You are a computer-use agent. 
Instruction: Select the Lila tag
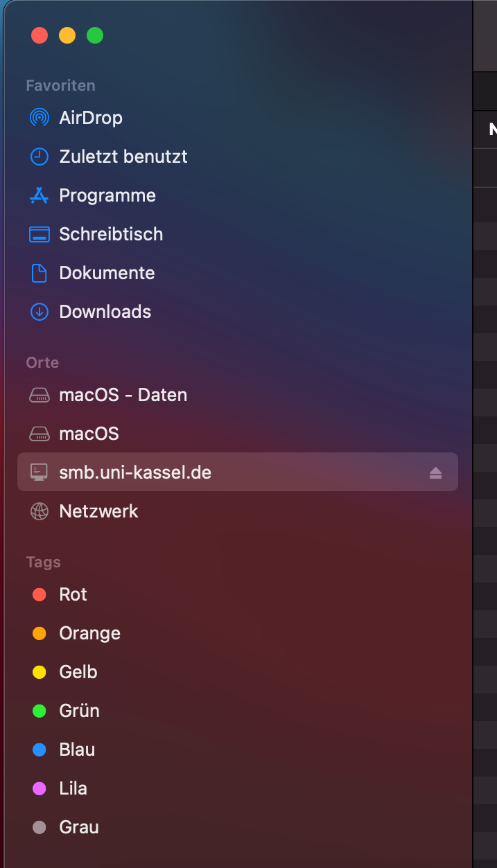[x=40, y=788]
